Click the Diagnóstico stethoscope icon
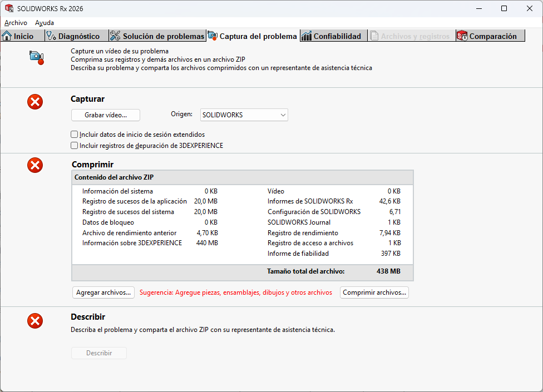The height and width of the screenshot is (392, 543). (x=51, y=36)
